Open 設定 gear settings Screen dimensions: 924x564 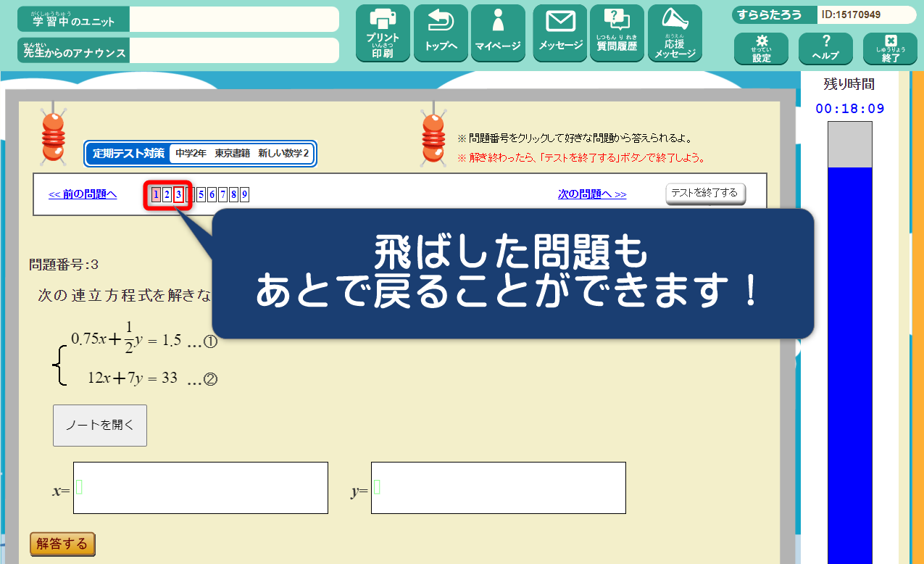(x=761, y=49)
